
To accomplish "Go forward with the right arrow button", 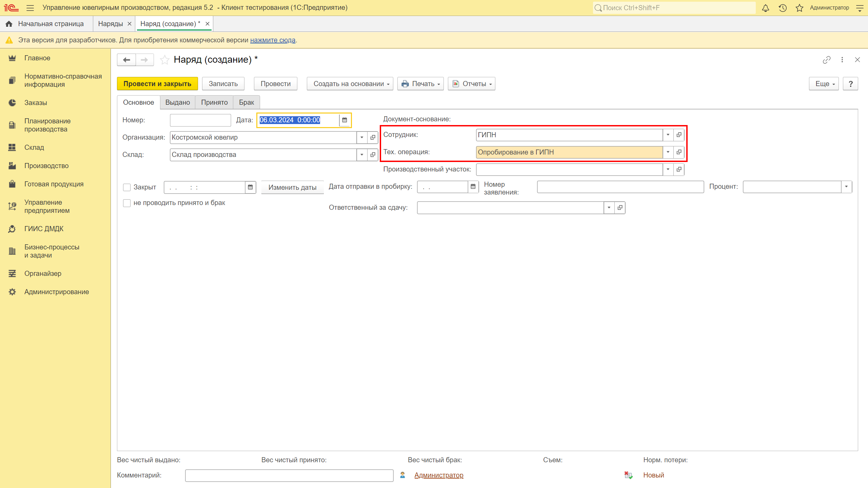I will [x=145, y=60].
